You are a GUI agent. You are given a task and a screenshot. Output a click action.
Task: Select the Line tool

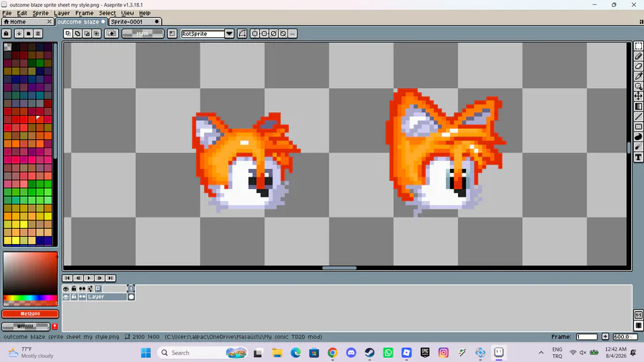click(638, 117)
